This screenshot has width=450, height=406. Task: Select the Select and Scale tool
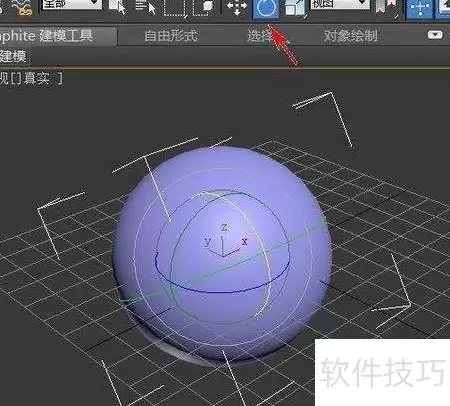pyautogui.click(x=295, y=8)
